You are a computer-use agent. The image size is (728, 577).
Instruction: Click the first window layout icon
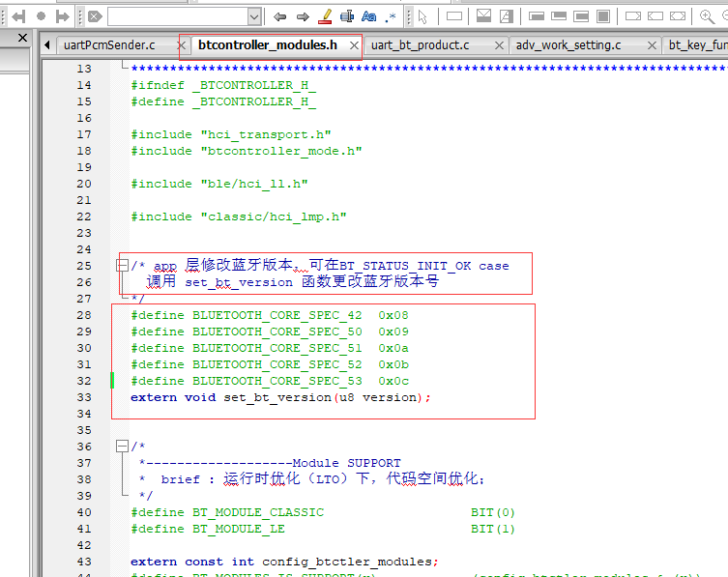pos(537,16)
